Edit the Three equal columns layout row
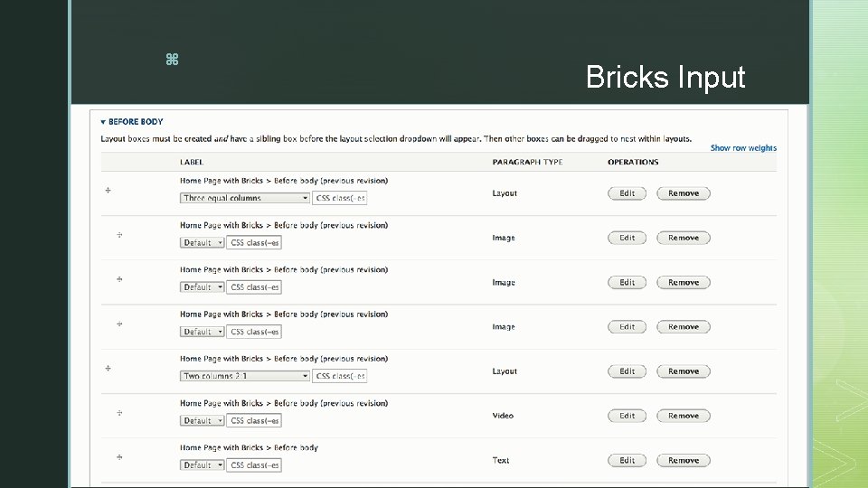Viewport: 868px width, 488px height. click(627, 193)
